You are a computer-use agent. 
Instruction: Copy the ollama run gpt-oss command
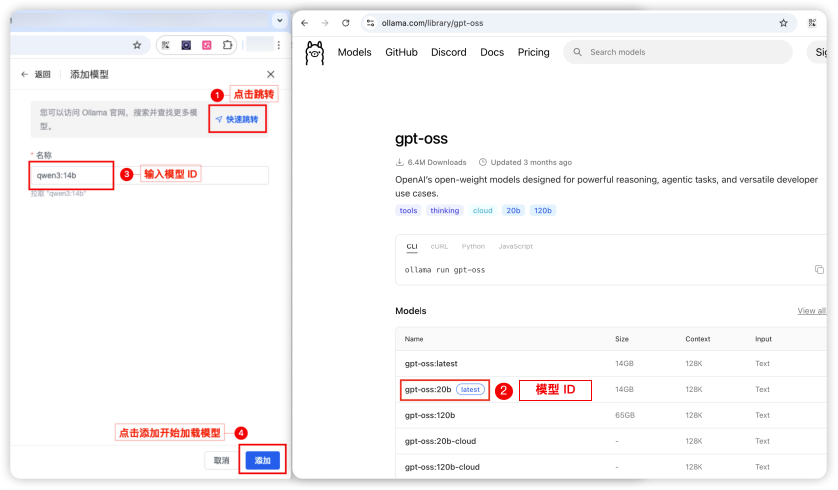[x=819, y=269]
